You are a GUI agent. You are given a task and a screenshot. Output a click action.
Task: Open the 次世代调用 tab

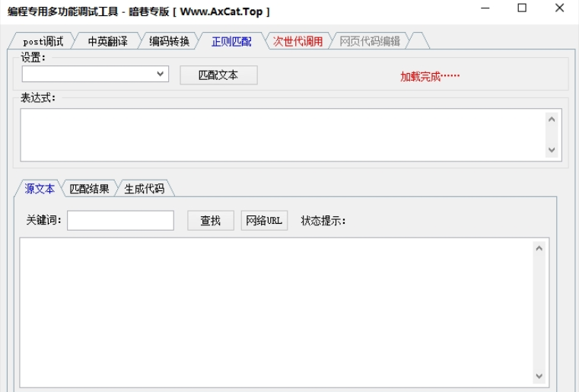[x=297, y=41]
